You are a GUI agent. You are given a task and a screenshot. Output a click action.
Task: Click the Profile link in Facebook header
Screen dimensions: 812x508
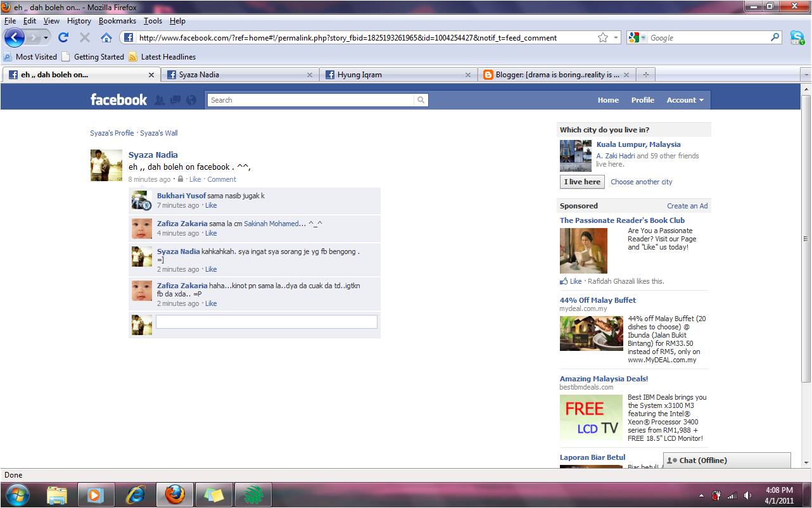tap(642, 100)
